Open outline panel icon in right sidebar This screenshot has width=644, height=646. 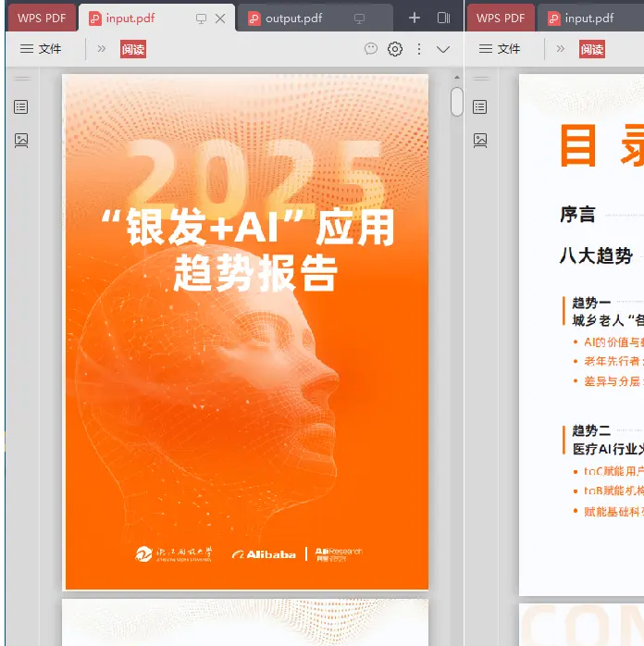pyautogui.click(x=479, y=106)
